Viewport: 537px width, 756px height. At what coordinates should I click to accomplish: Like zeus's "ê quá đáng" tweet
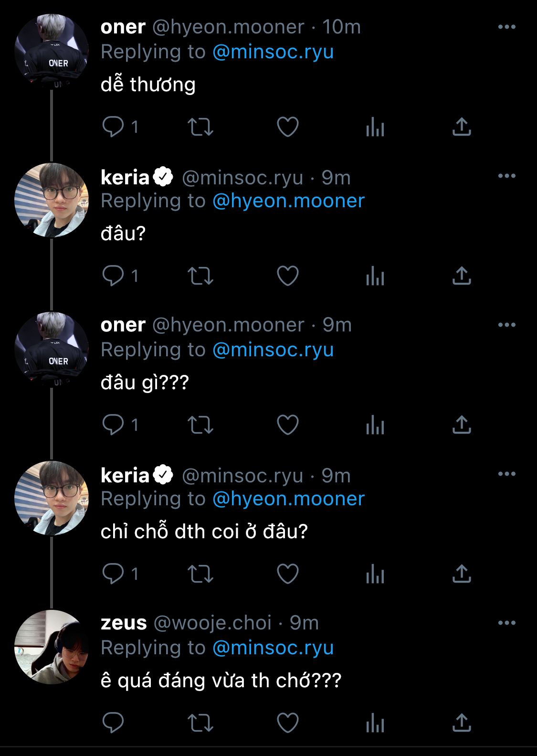point(287,723)
